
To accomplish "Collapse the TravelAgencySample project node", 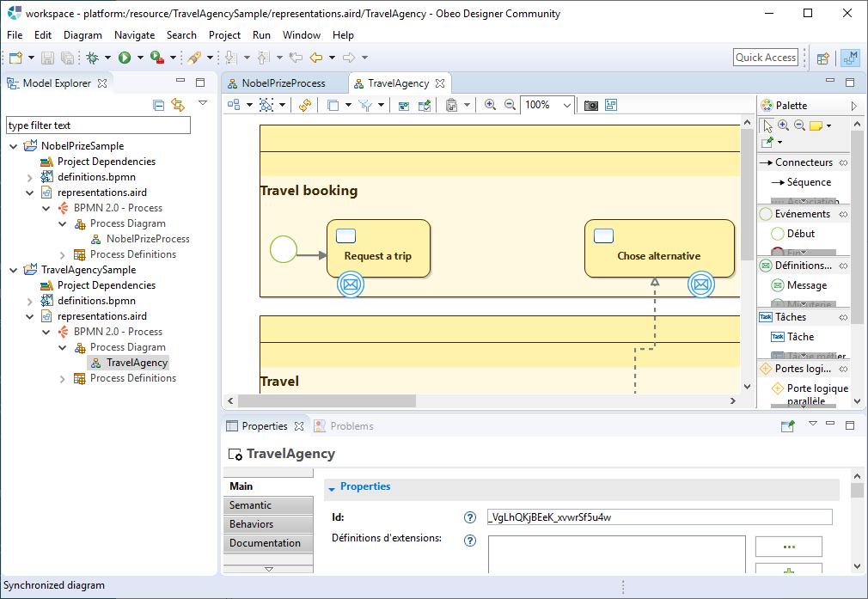I will pyautogui.click(x=13, y=270).
